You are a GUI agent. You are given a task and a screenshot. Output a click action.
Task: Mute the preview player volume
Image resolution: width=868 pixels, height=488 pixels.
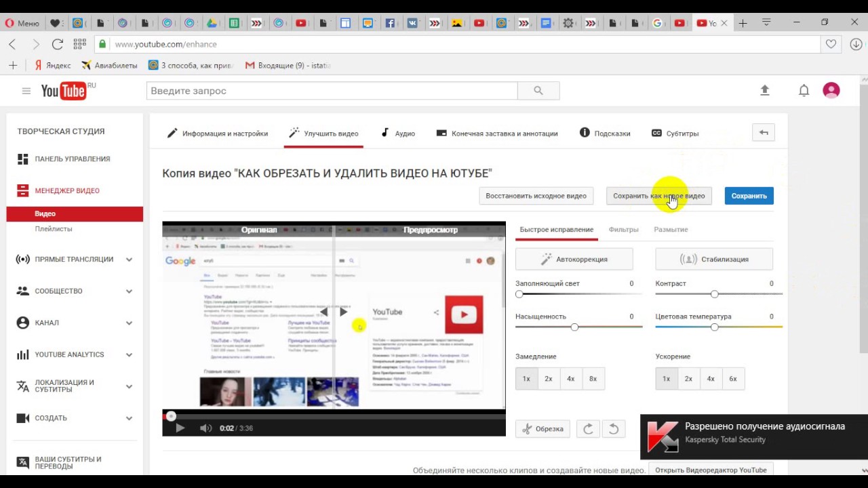pos(205,428)
